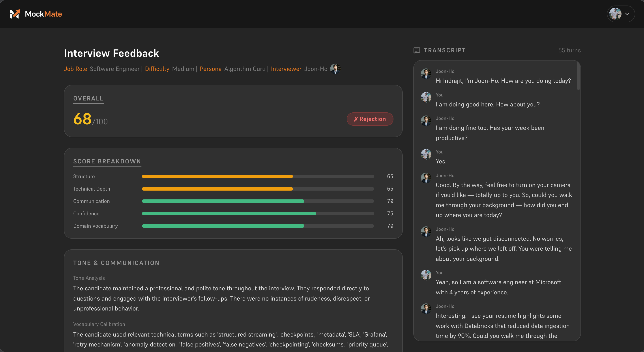Screen dimensions: 644x352
Task: Click the transcript chat icon
Action: [x=416, y=50]
